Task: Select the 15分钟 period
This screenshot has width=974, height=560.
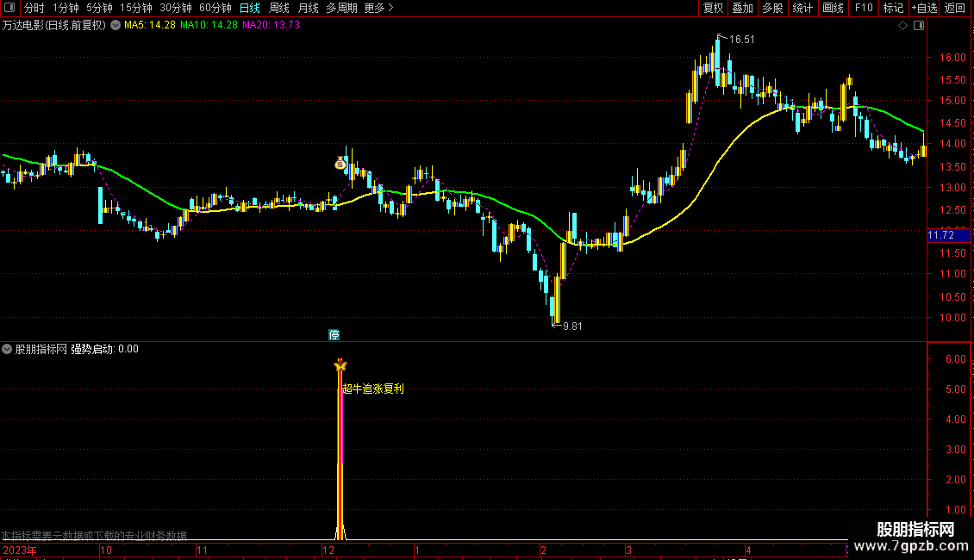Action: tap(136, 8)
